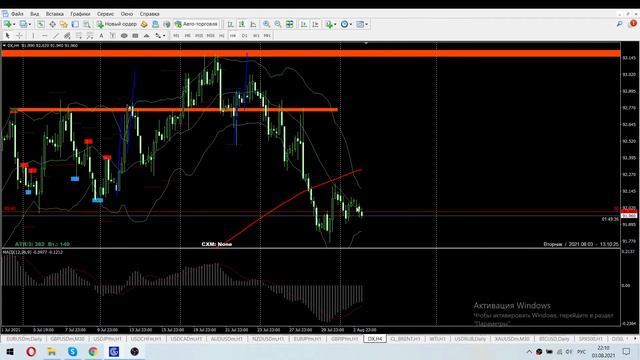Select the W1 timeframe
The image size is (640, 360).
click(x=256, y=36)
